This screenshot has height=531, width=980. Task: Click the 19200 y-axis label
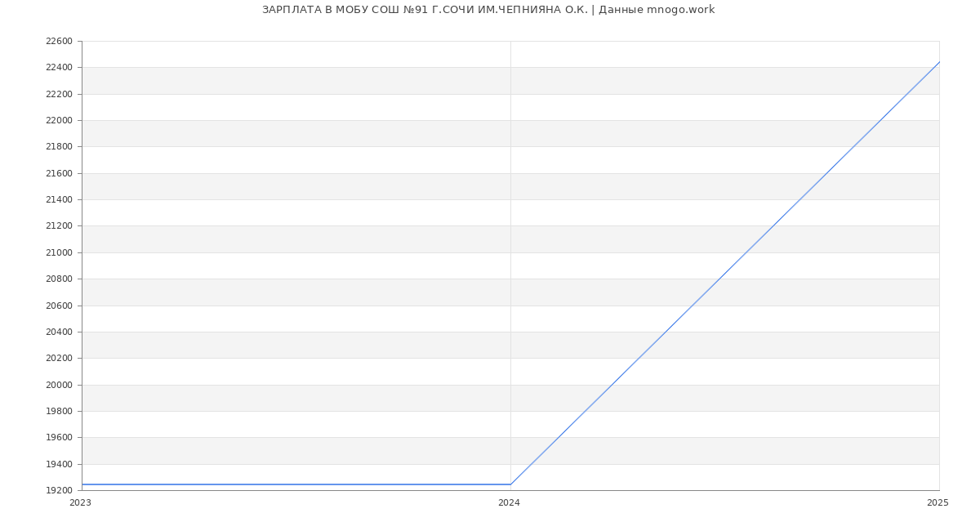(59, 490)
